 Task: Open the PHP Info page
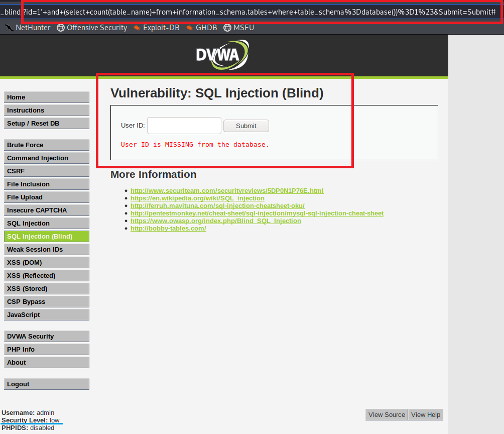47,350
